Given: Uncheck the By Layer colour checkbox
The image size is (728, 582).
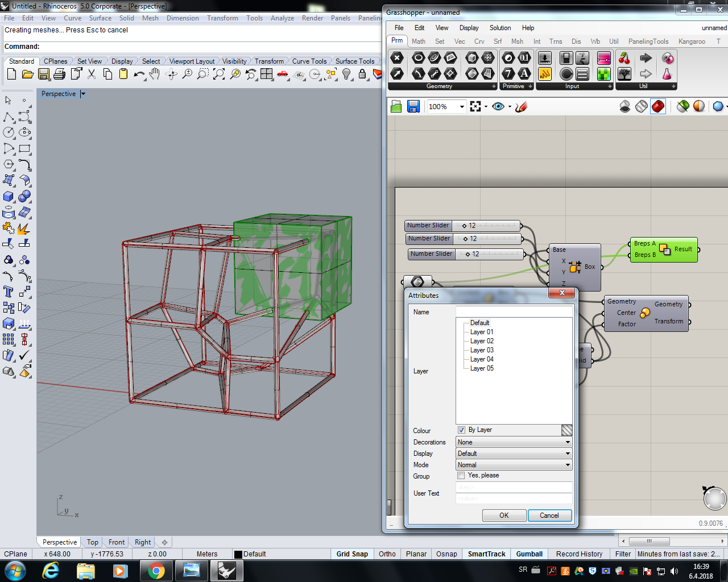Looking at the screenshot, I should [x=461, y=430].
